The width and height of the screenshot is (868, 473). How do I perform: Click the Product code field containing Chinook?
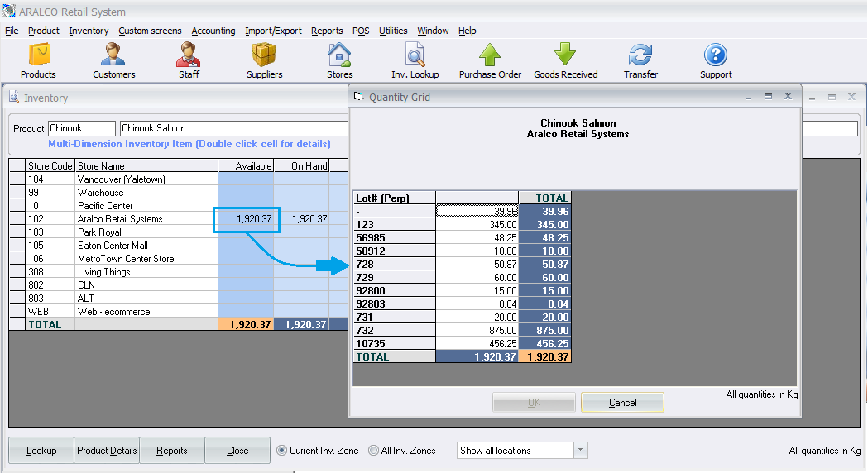click(82, 128)
